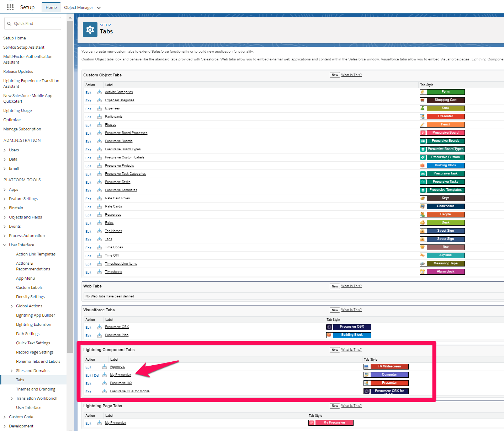Image resolution: width=504 pixels, height=431 pixels.
Task: Click the Box tab style icon
Action: (x=423, y=247)
